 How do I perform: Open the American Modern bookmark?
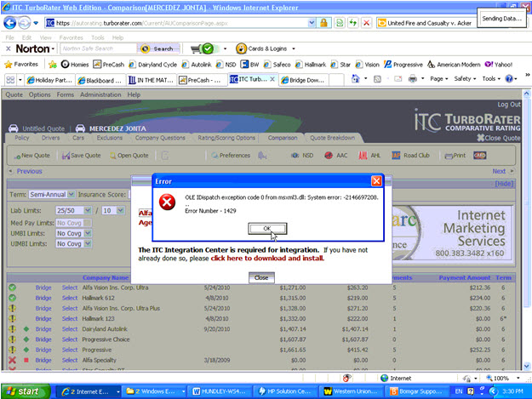coord(454,65)
